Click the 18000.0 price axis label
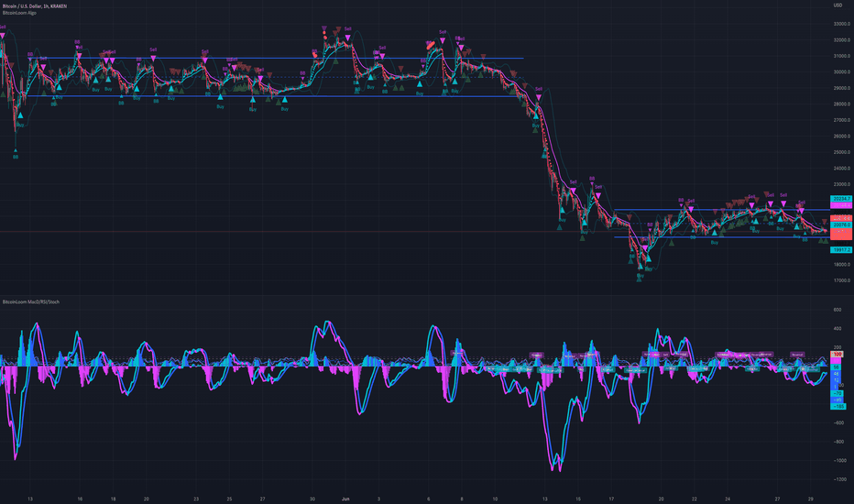 click(841, 265)
